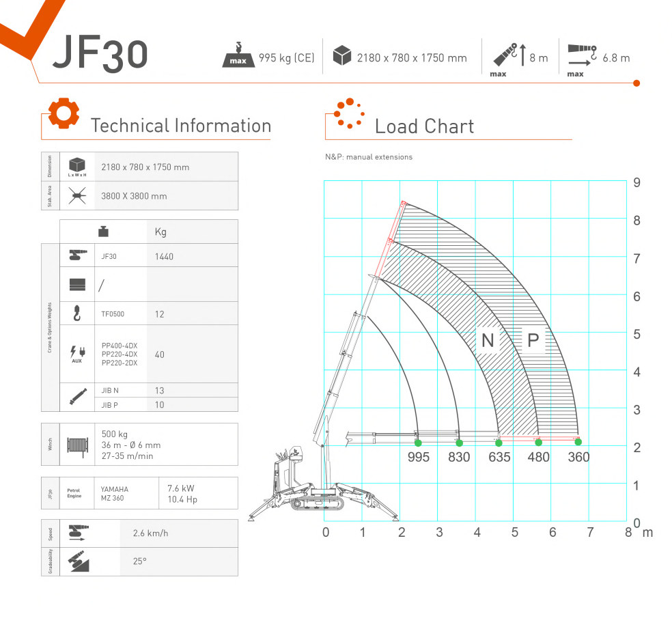This screenshot has width=672, height=627.
Task: Click the green dot above the 635 label
Action: pyautogui.click(x=499, y=443)
